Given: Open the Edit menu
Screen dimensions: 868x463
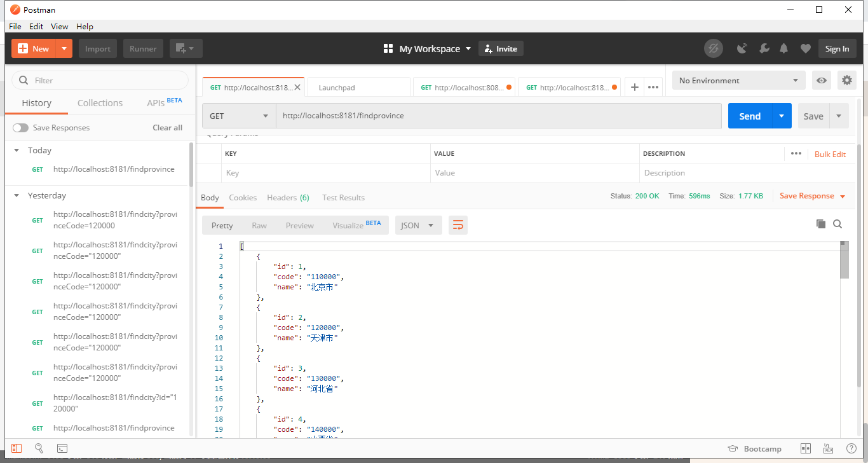Looking at the screenshot, I should [36, 26].
